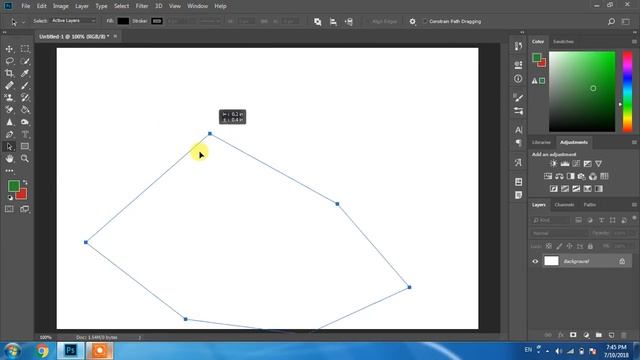640x360 pixels.
Task: Toggle layer filtering on/off switch
Action: (634, 218)
